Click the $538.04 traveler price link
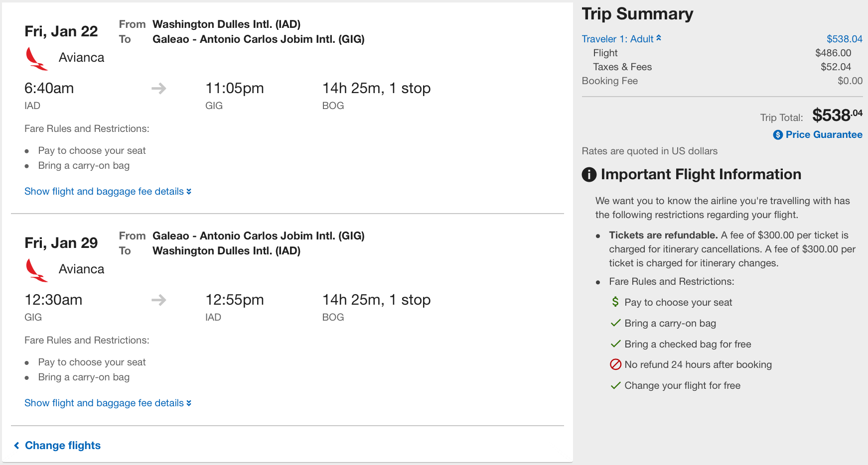The height and width of the screenshot is (465, 868). (844, 39)
